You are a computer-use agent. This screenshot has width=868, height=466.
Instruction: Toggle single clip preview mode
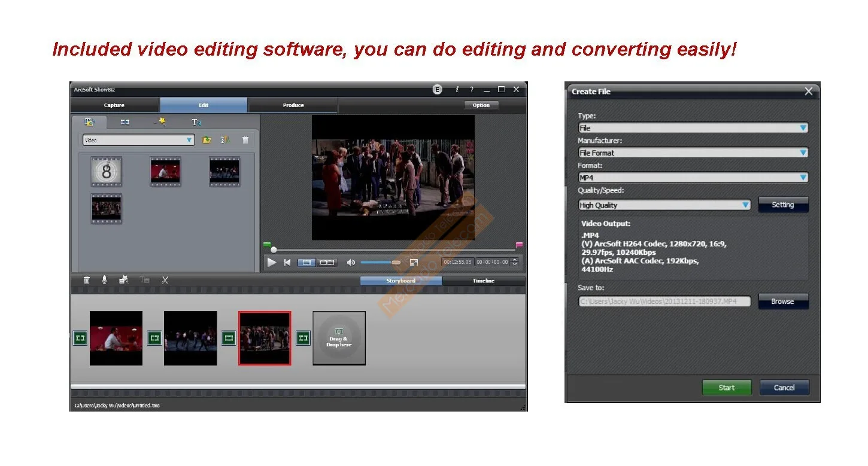click(306, 262)
